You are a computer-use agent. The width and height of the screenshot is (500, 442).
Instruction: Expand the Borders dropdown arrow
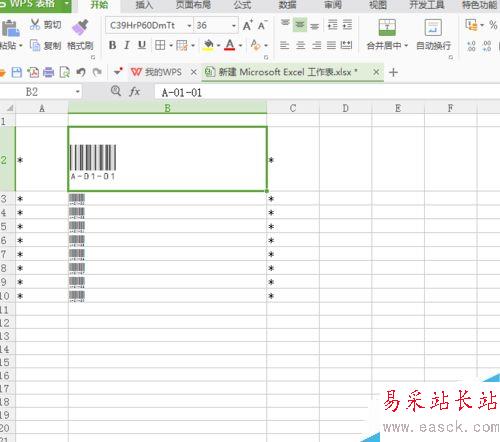pos(171,45)
